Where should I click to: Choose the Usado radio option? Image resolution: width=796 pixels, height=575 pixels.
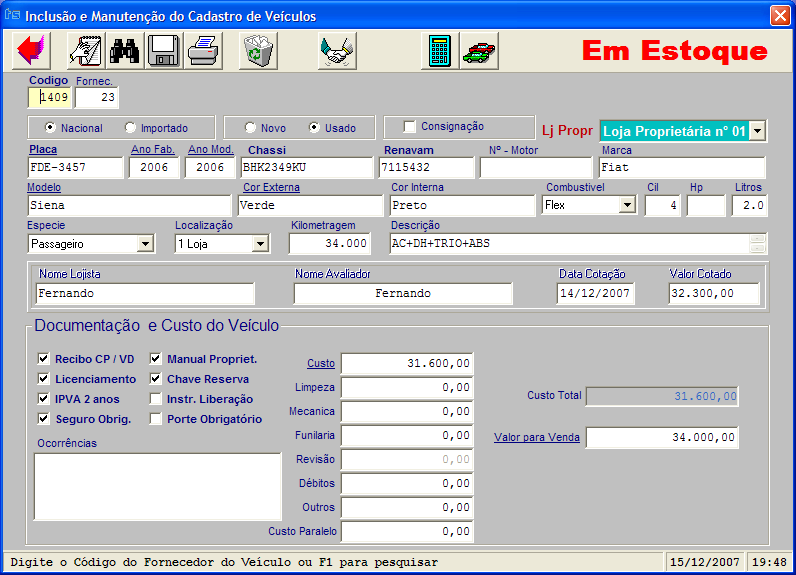click(x=314, y=127)
